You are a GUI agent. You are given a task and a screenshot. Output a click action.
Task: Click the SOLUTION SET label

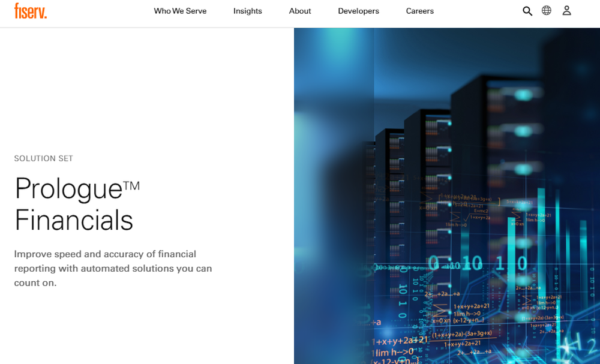pos(44,158)
